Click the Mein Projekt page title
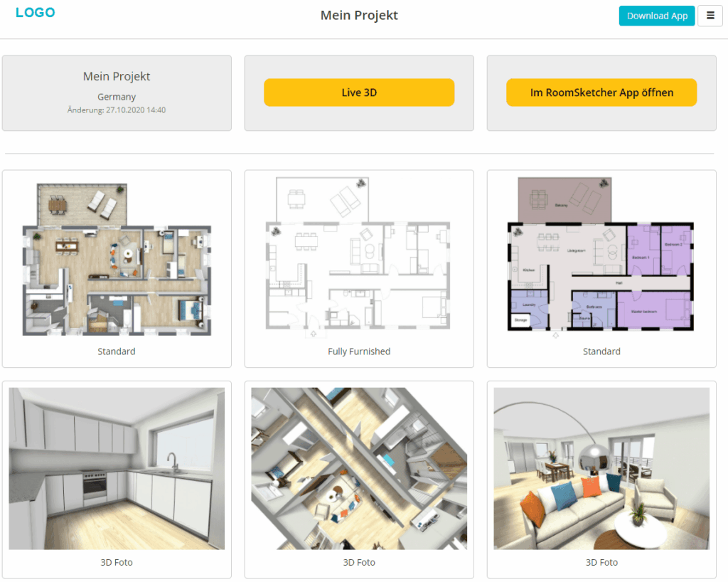This screenshot has width=728, height=582. (359, 15)
